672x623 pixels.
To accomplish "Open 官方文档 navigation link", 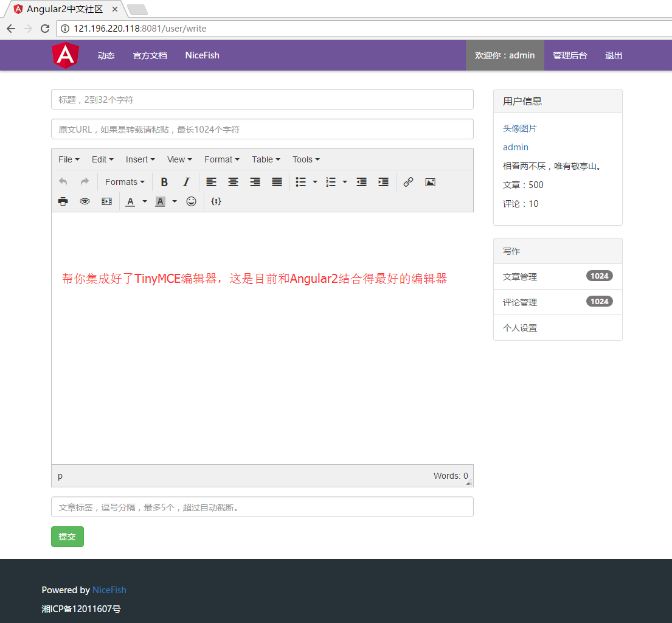I will [x=150, y=55].
